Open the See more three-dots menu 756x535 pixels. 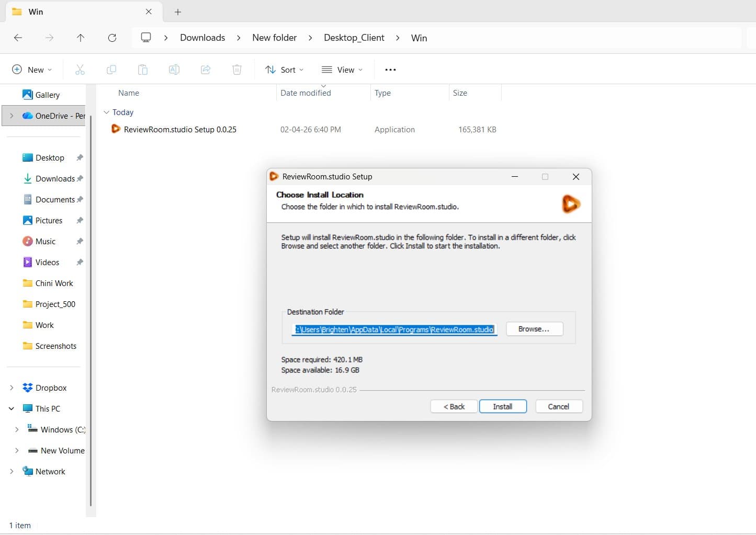(390, 70)
